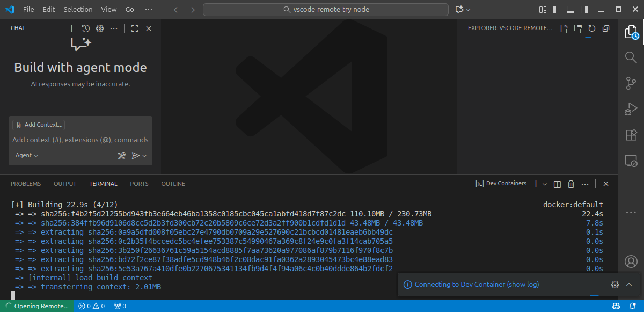Click the Add Context button
The width and height of the screenshot is (644, 312).
click(39, 125)
